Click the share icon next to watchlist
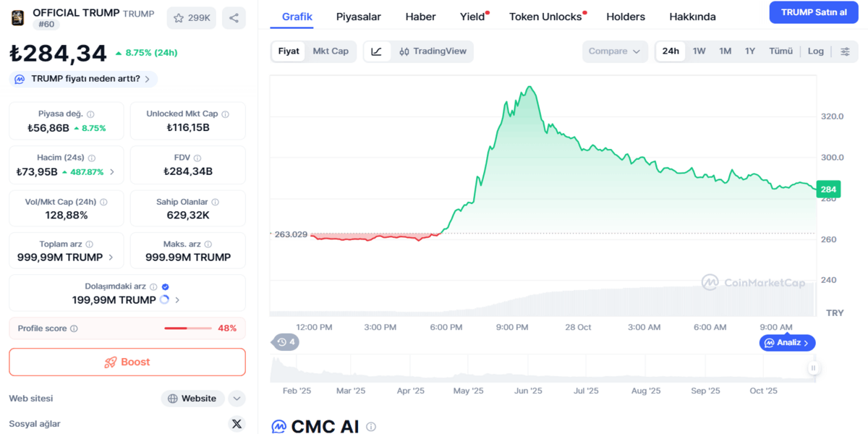Viewport: 868px width, 434px height. 234,18
